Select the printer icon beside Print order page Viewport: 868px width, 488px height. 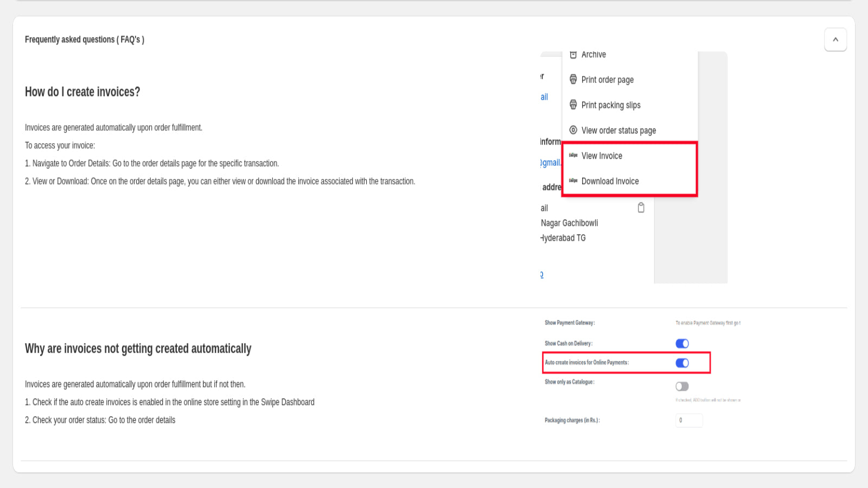click(x=573, y=79)
